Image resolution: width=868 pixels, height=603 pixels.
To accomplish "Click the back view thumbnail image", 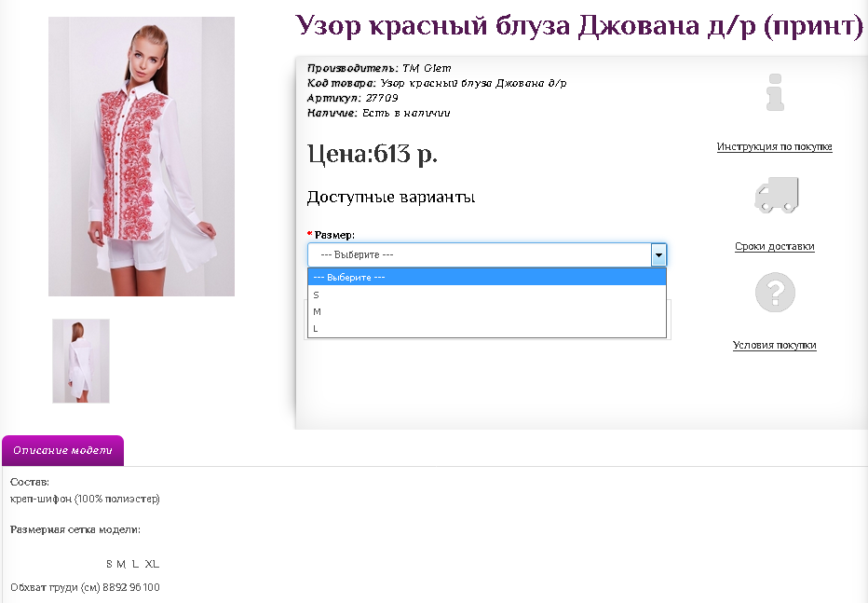I will pos(81,361).
